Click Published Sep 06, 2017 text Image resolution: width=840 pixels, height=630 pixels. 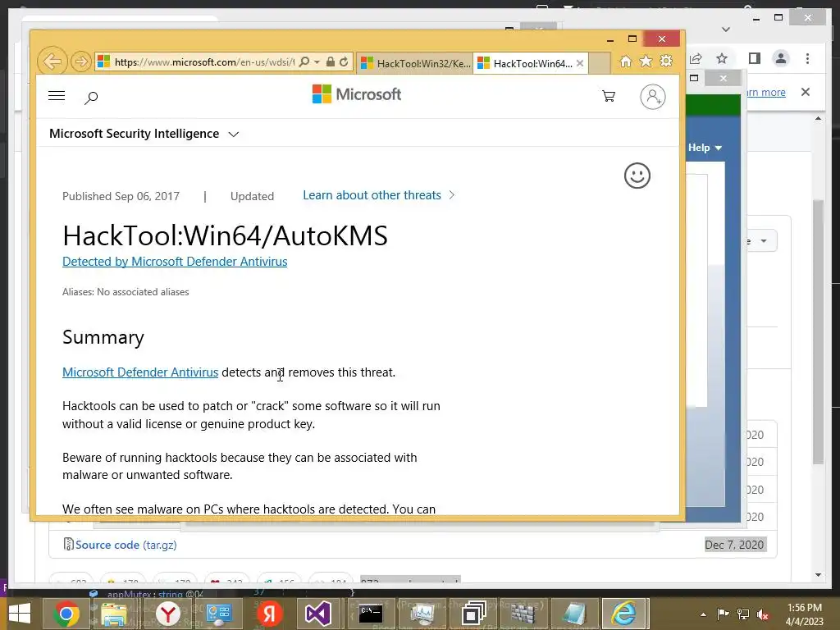pyautogui.click(x=121, y=196)
